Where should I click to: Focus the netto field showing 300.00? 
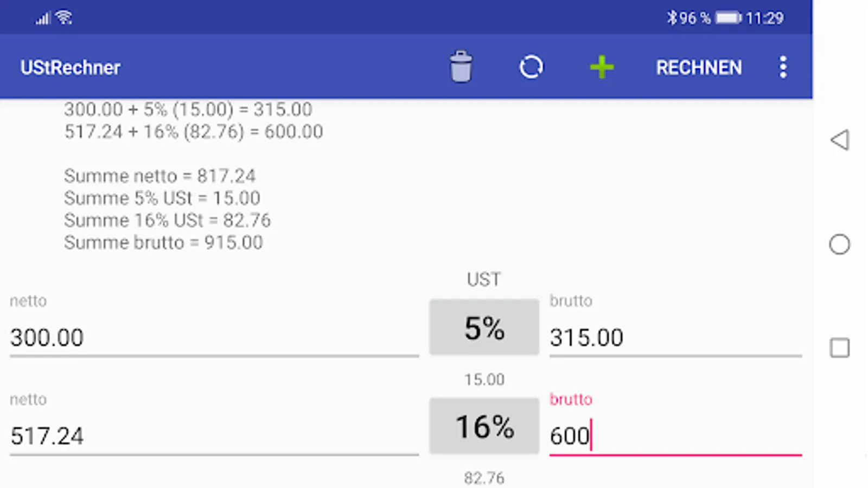coord(214,338)
